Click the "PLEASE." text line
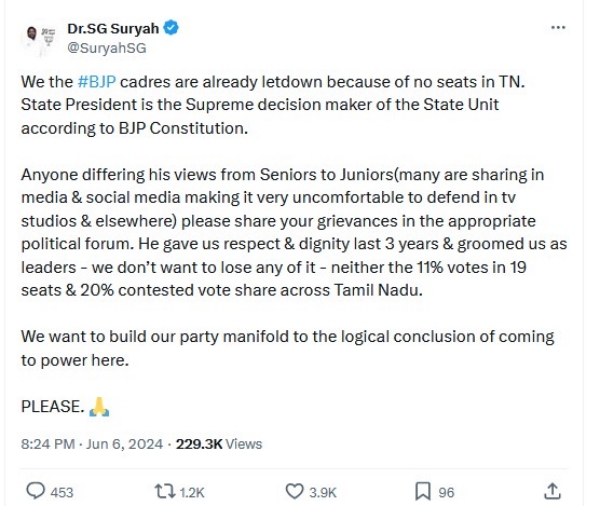Screen dimensions: 600x506 (52, 406)
